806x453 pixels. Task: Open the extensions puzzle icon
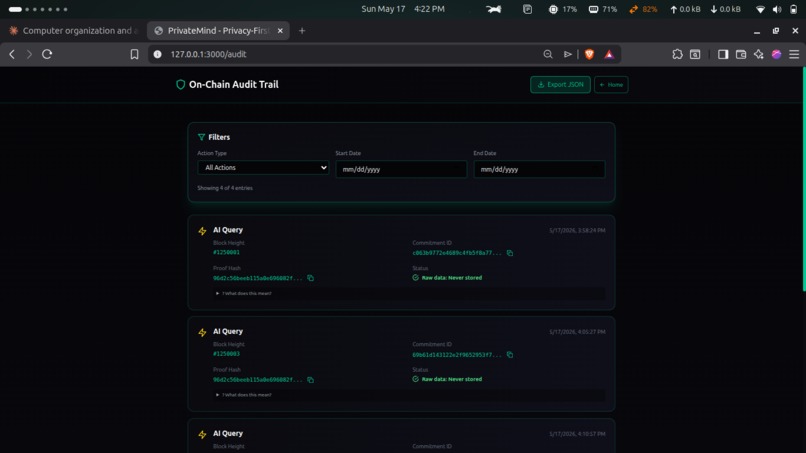(x=677, y=54)
